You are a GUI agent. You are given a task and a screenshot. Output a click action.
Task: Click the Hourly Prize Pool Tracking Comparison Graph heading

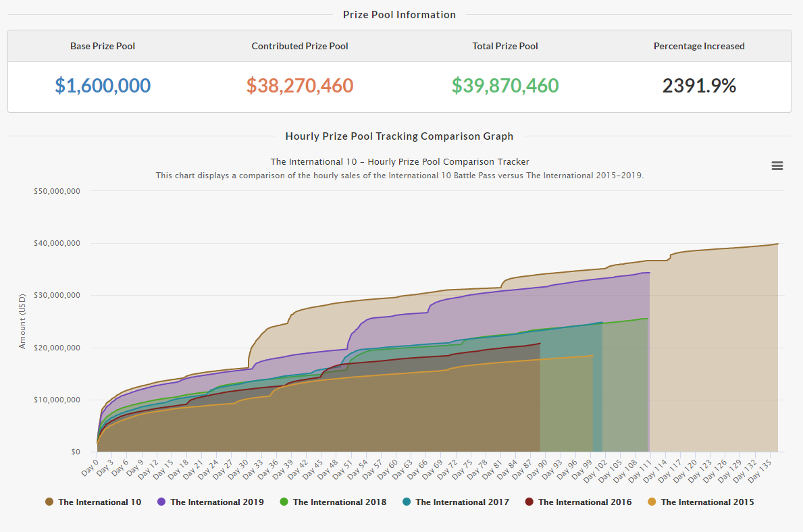point(399,136)
